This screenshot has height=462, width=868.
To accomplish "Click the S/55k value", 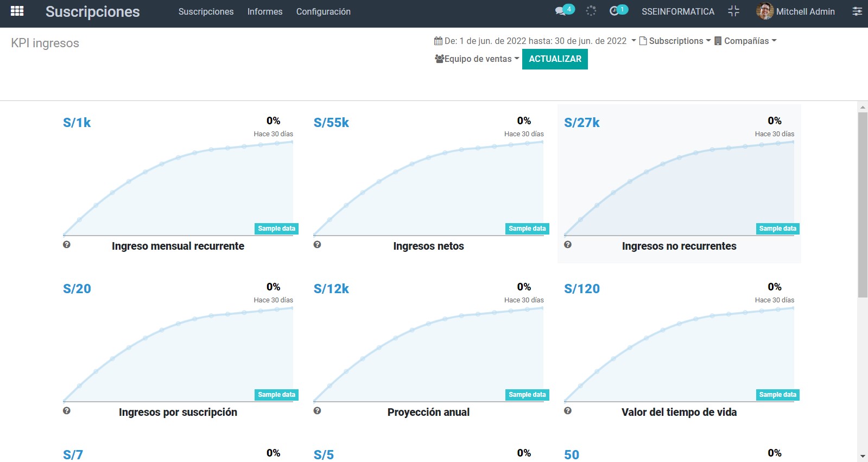I will point(331,123).
